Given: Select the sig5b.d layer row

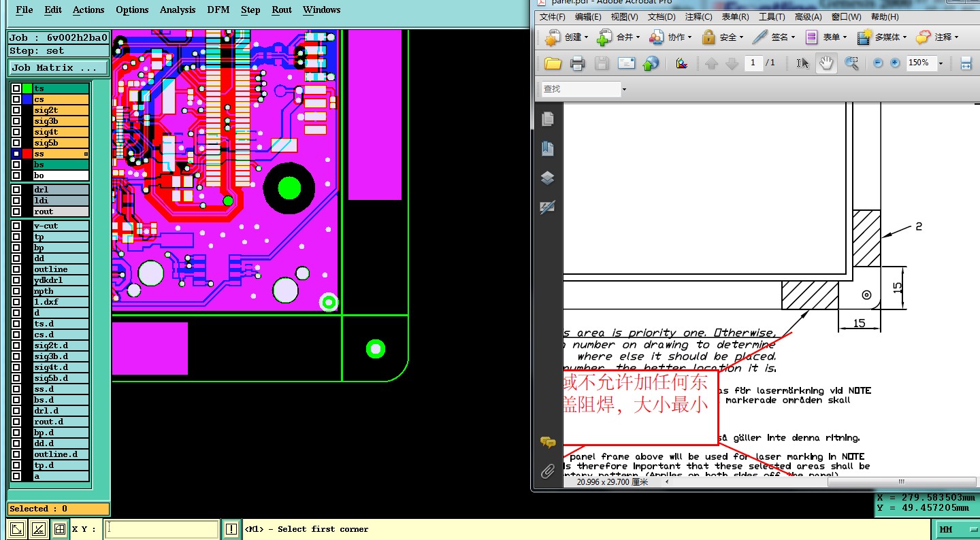Looking at the screenshot, I should coord(61,378).
